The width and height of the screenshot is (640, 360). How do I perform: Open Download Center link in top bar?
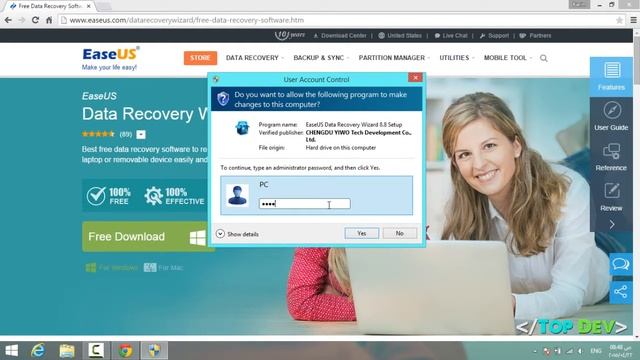[x=340, y=36]
